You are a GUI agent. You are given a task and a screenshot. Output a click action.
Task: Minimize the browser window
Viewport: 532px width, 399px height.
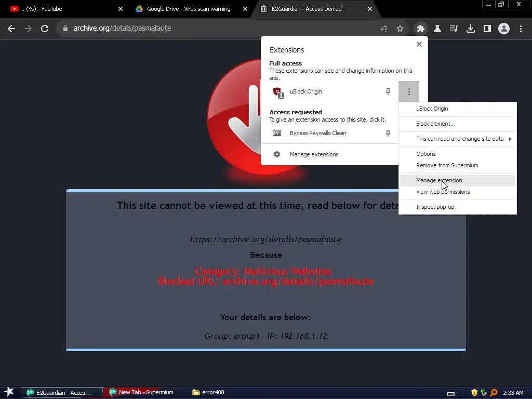point(488,5)
